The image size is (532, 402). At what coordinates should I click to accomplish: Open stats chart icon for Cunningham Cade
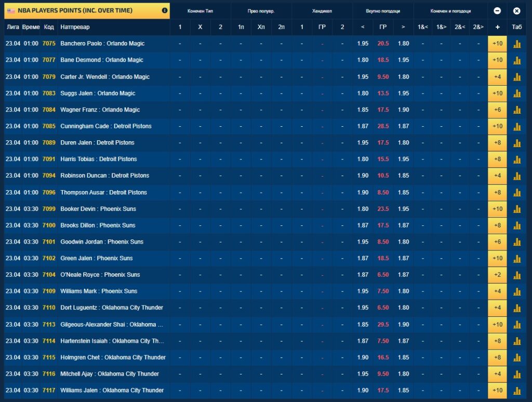[516, 126]
